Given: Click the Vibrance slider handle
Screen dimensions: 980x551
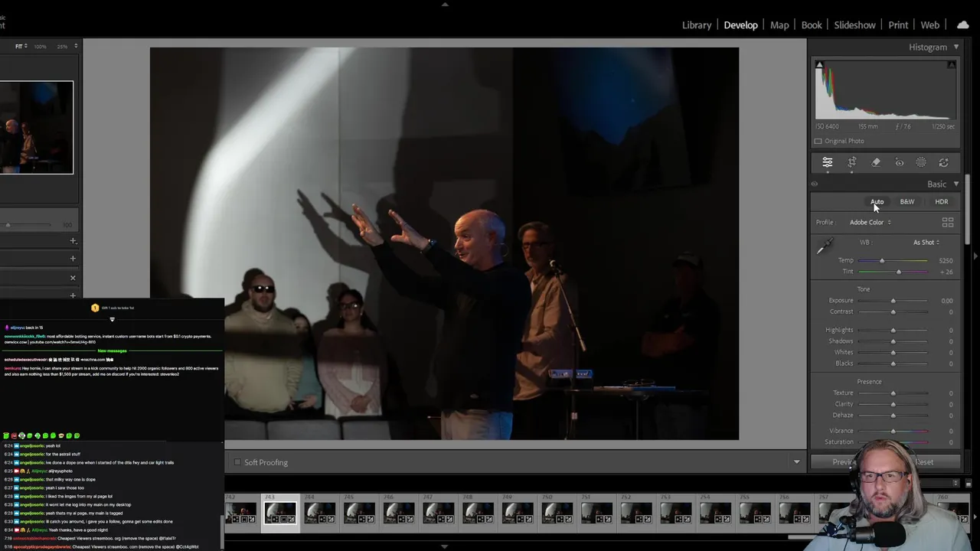Looking at the screenshot, I should click(x=893, y=432).
